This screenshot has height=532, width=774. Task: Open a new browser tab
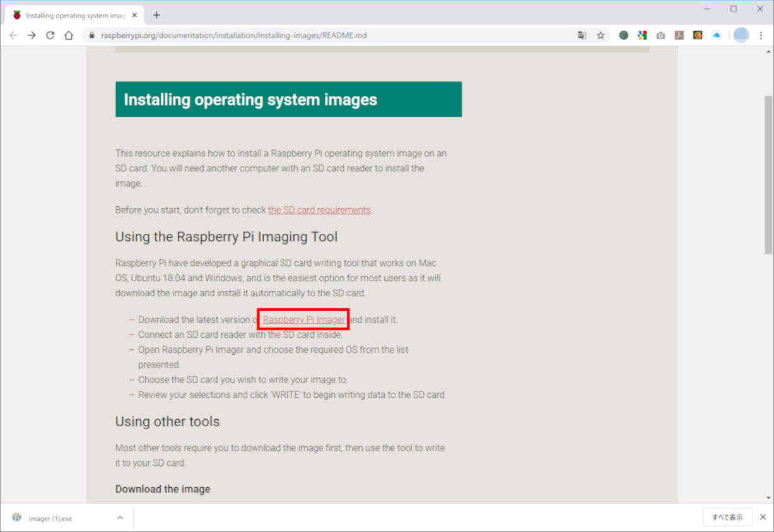156,13
